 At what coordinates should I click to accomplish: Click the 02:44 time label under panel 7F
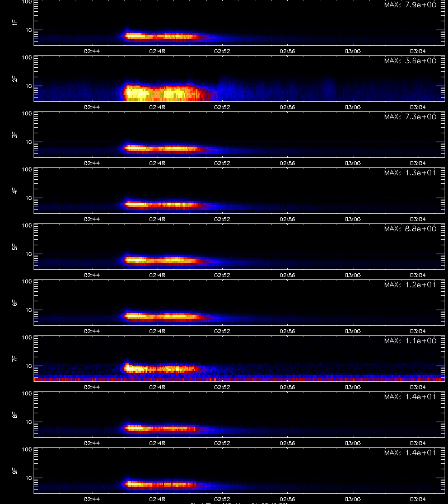(92, 387)
